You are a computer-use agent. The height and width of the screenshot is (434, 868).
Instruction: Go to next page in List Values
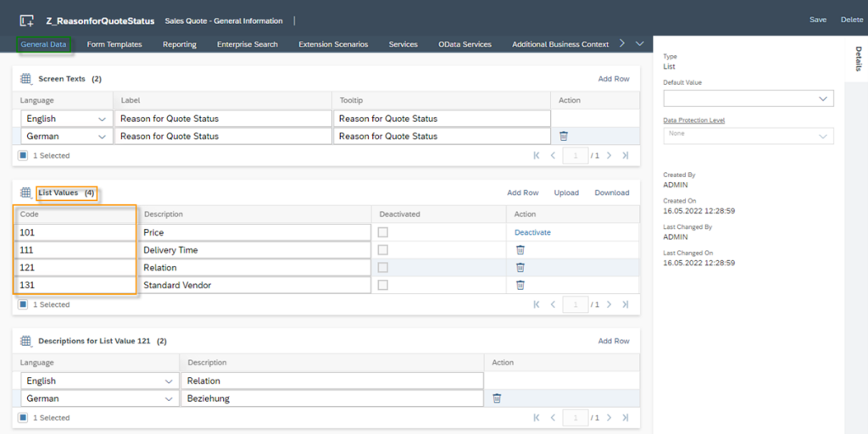pos(609,304)
